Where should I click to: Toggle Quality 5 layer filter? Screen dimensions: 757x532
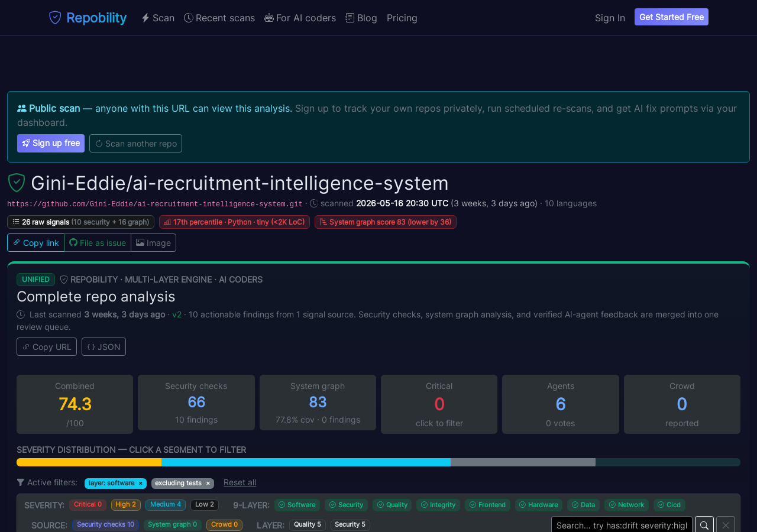click(x=308, y=525)
